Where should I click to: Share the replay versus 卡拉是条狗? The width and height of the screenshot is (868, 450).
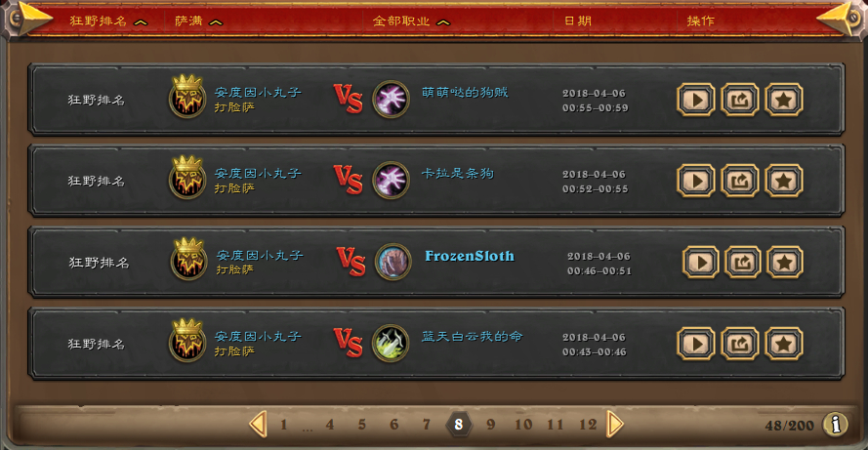pyautogui.click(x=740, y=181)
